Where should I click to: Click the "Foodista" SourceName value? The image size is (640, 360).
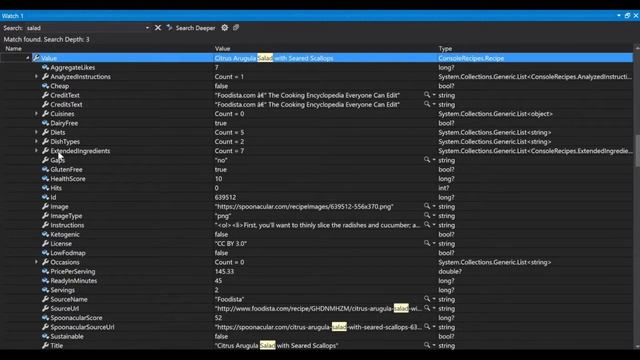tap(229, 299)
